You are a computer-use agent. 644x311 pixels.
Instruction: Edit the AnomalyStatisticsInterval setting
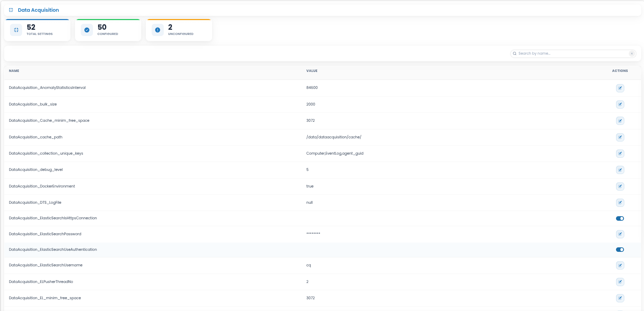click(620, 88)
